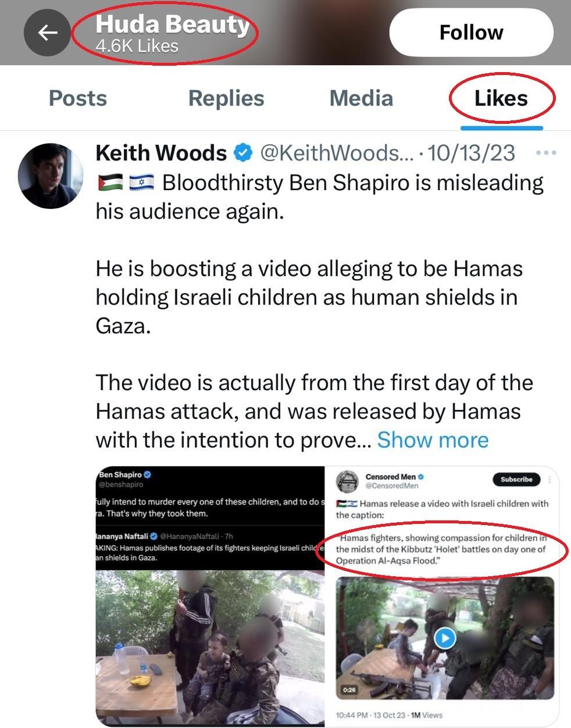Click the Keith Woods display name
This screenshot has height=728, width=571.
(161, 153)
